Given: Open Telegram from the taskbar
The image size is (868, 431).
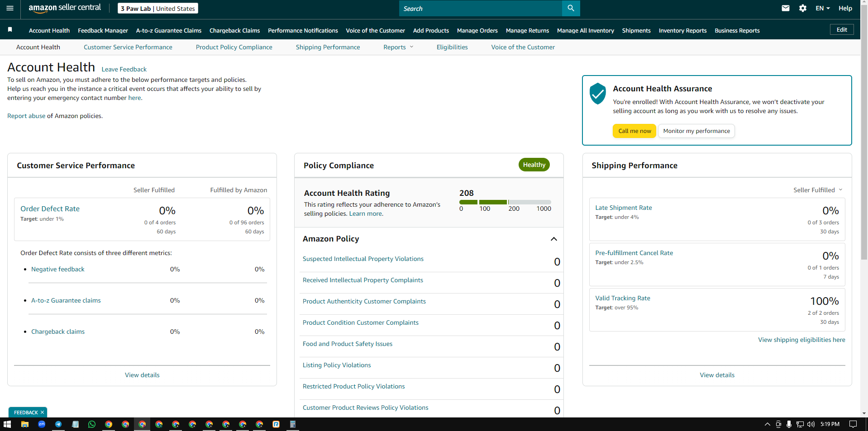Looking at the screenshot, I should pyautogui.click(x=58, y=424).
